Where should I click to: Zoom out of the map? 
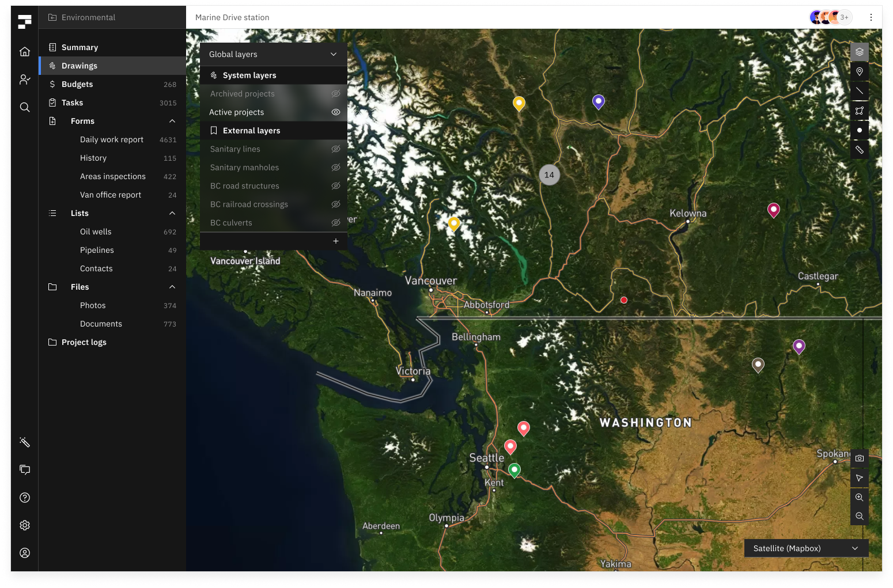coord(859,516)
